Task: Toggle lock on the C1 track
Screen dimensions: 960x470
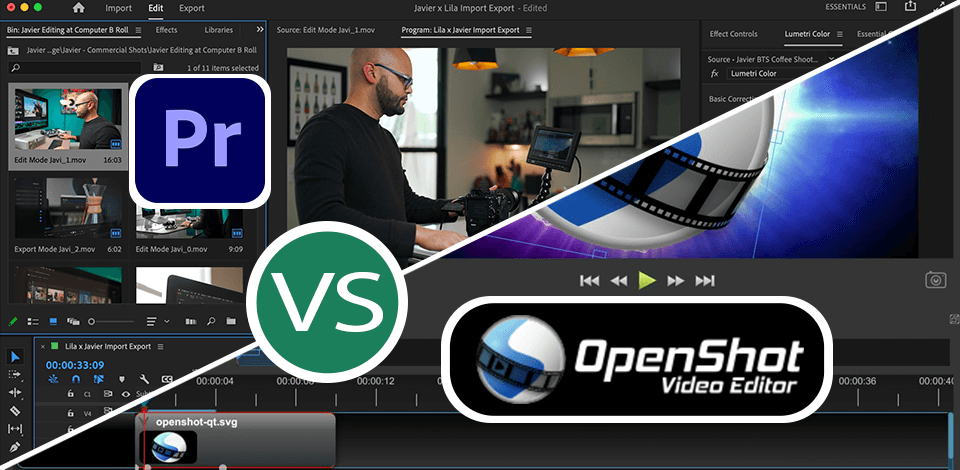Action: [x=70, y=394]
